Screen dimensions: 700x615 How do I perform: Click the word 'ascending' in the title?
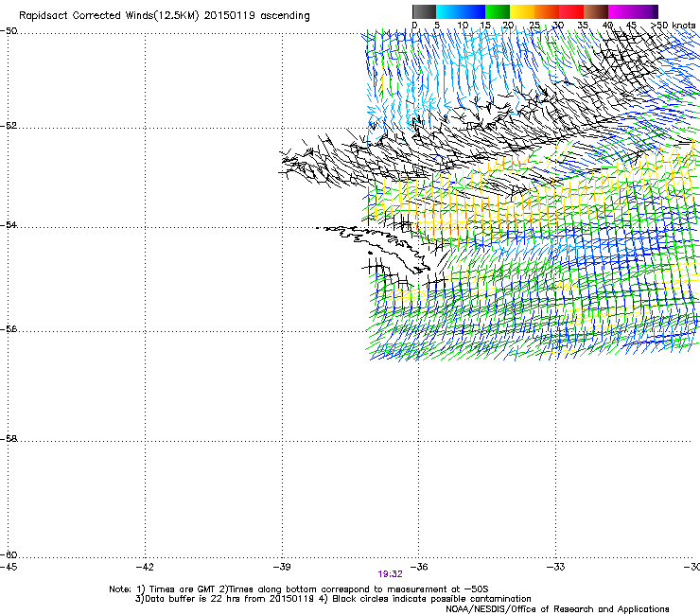click(x=285, y=16)
